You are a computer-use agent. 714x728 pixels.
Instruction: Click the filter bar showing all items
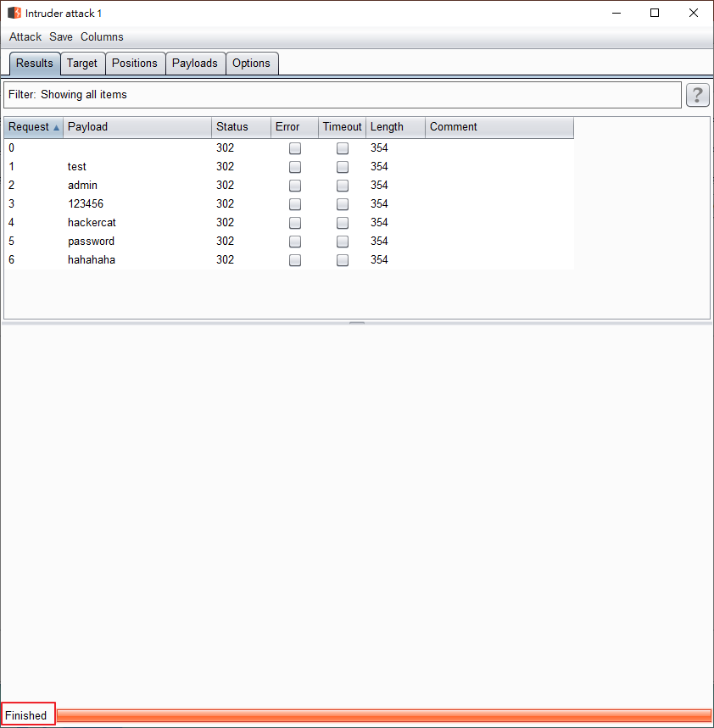[x=343, y=95]
